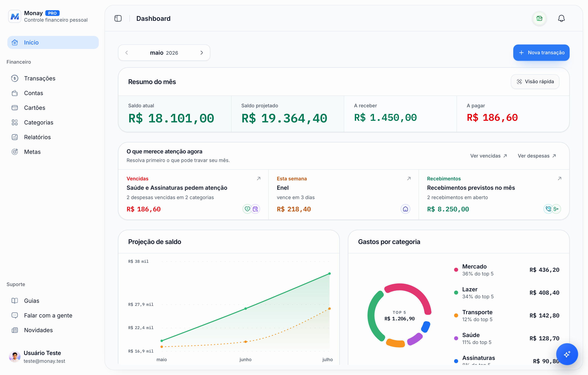
Task: Open Categorias menu item
Action: [x=53, y=122]
